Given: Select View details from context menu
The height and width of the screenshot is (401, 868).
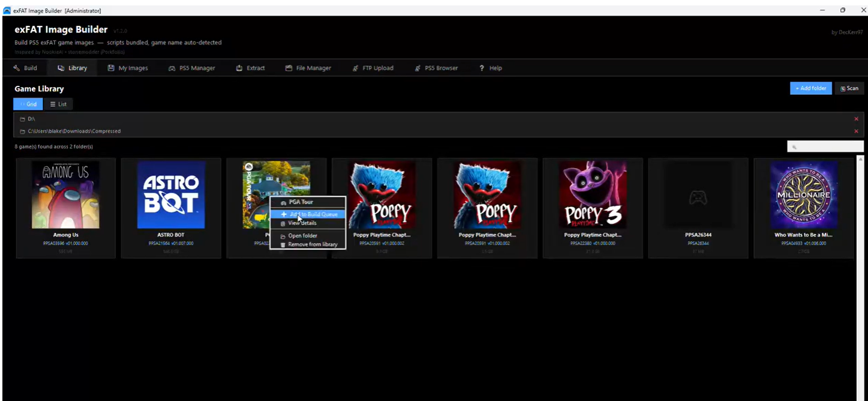Looking at the screenshot, I should [302, 223].
